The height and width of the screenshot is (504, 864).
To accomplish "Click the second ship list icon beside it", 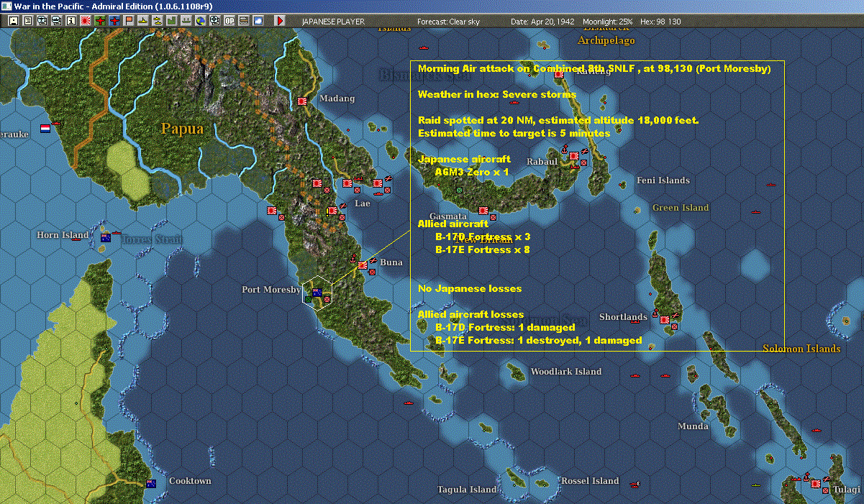I will pyautogui.click(x=56, y=21).
